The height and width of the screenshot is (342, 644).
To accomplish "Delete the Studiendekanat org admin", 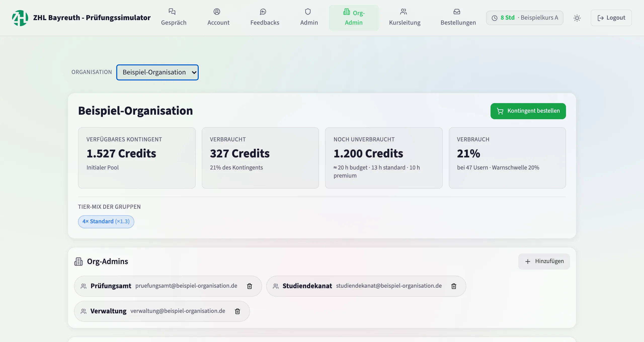I will [x=454, y=286].
